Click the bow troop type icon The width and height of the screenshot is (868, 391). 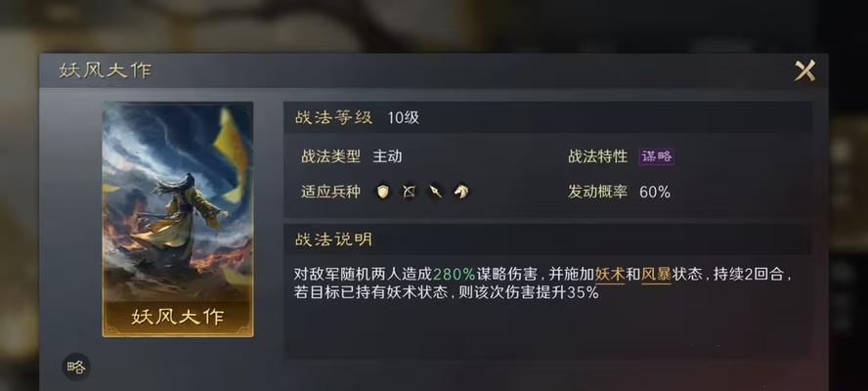pyautogui.click(x=410, y=192)
